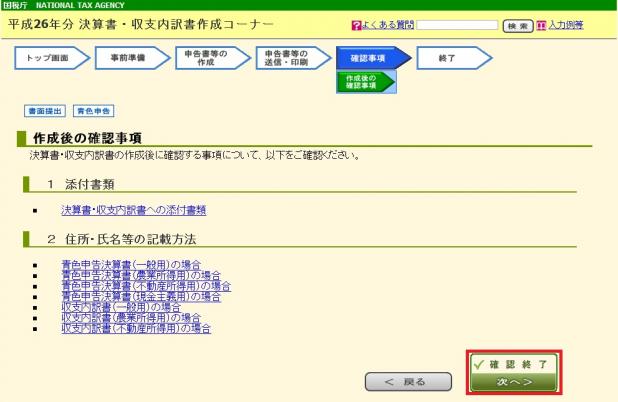Screen dimensions: 618x402
Task: Click the green 作成後の確認事項 sub-step
Action: click(363, 83)
